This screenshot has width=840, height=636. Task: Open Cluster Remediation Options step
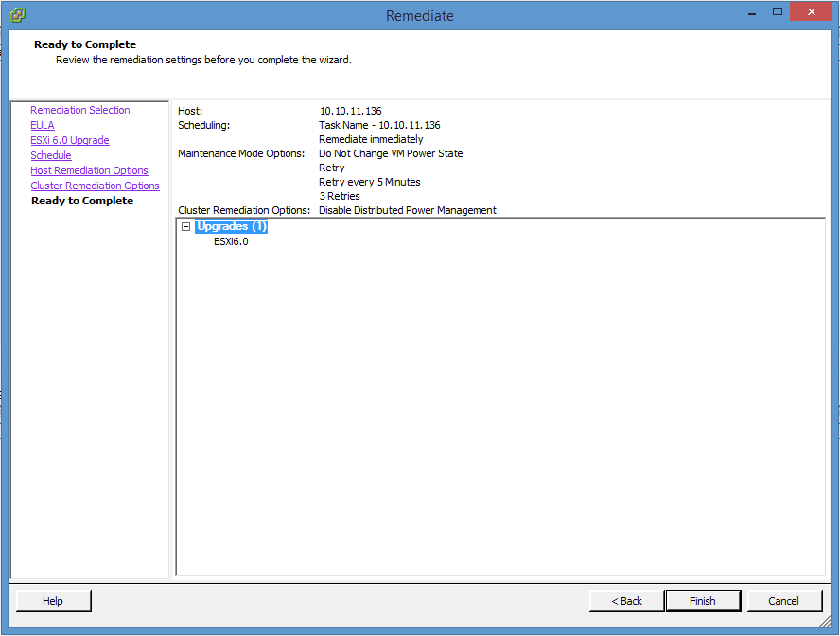[x=95, y=185]
